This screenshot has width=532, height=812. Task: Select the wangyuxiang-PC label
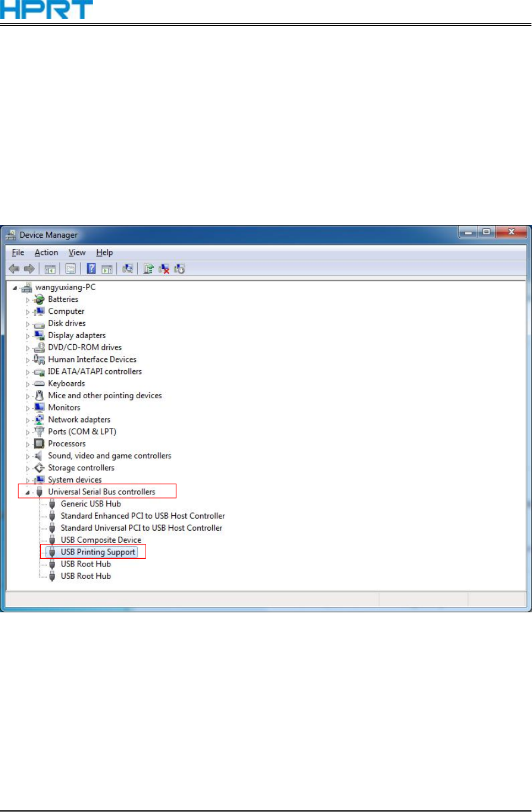[x=65, y=287]
